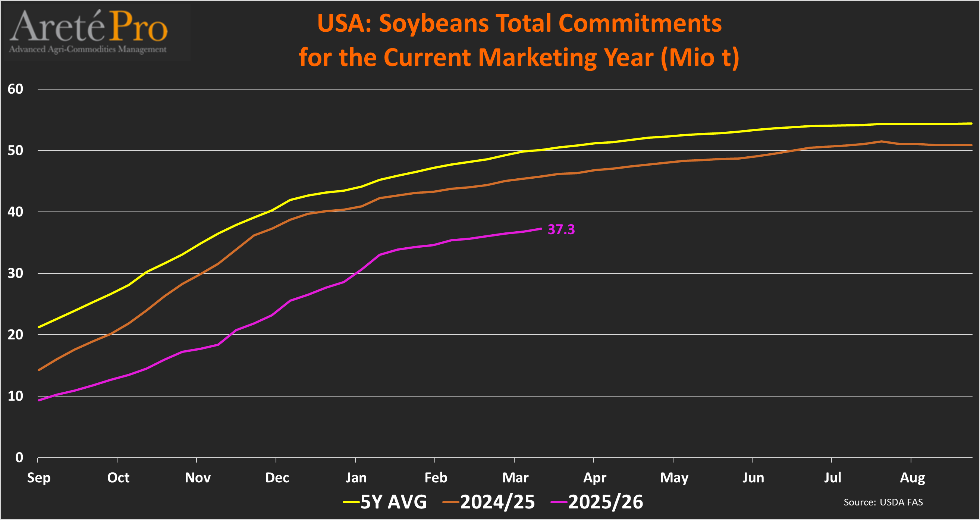Viewport: 980px width, 520px height.
Task: Click the yellow 5Y AVG legend line marker
Action: pos(351,502)
